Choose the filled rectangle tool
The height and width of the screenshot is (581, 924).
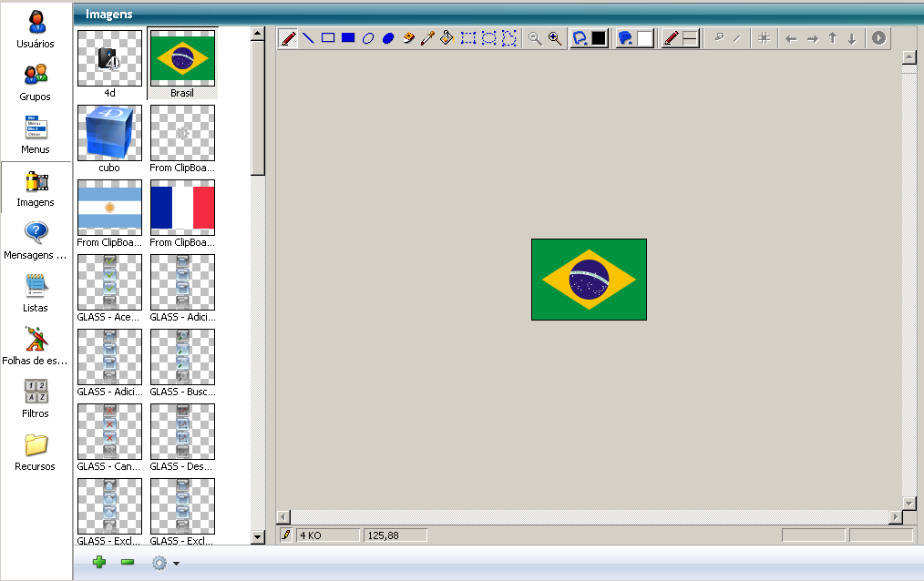tap(348, 38)
